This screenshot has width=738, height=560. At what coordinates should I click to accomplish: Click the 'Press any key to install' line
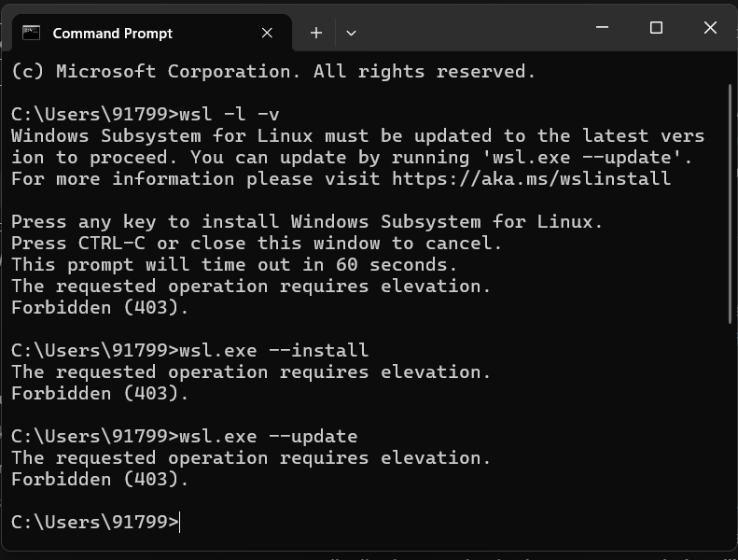click(307, 222)
